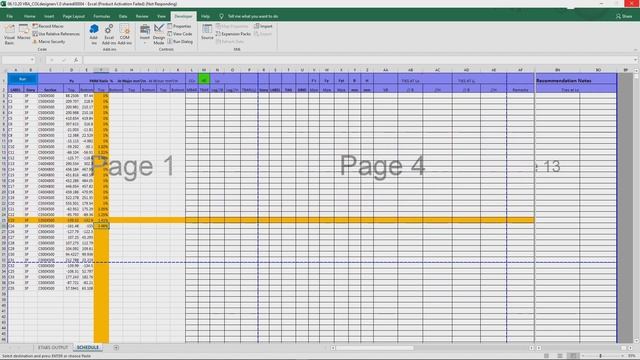The height and width of the screenshot is (360, 640).
Task: Select row 25 header of highlighted row
Action: pyautogui.click(x=4, y=220)
